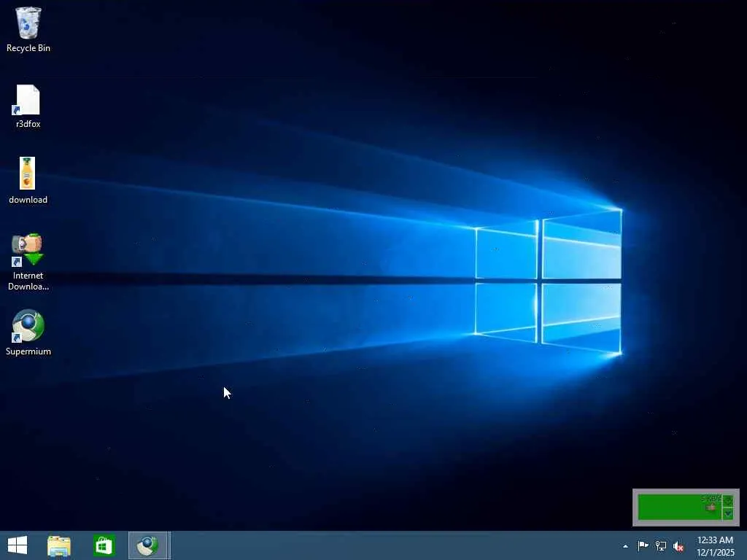Open the Action Center flag icon
Image resolution: width=747 pixels, height=560 pixels.
(x=643, y=545)
